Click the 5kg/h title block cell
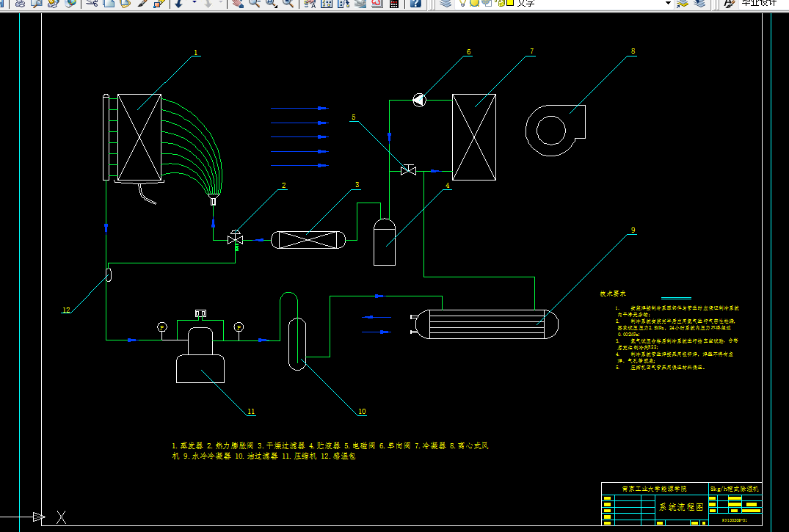The image size is (789, 532). (x=735, y=489)
